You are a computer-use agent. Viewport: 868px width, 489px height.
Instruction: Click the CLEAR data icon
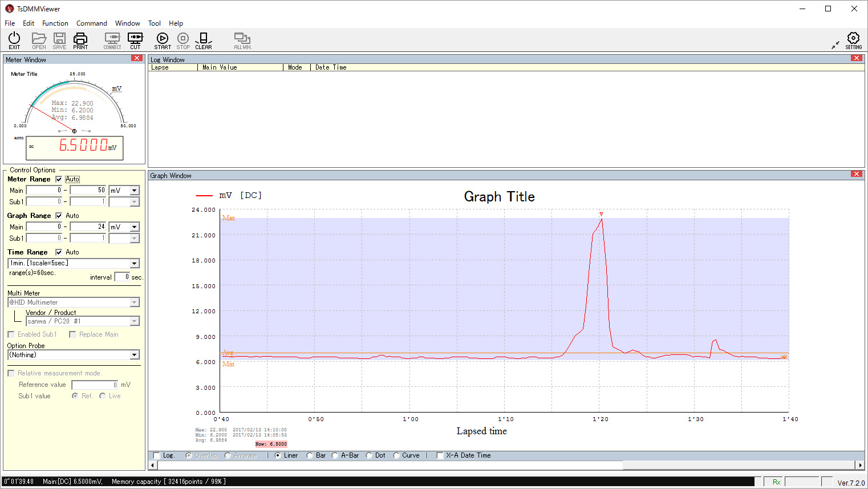pyautogui.click(x=203, y=40)
